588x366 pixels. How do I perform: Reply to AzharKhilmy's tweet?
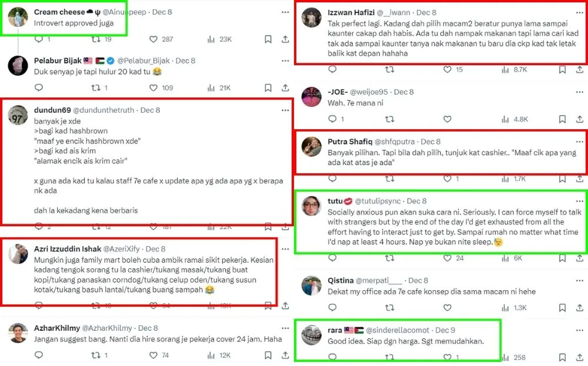(39, 355)
